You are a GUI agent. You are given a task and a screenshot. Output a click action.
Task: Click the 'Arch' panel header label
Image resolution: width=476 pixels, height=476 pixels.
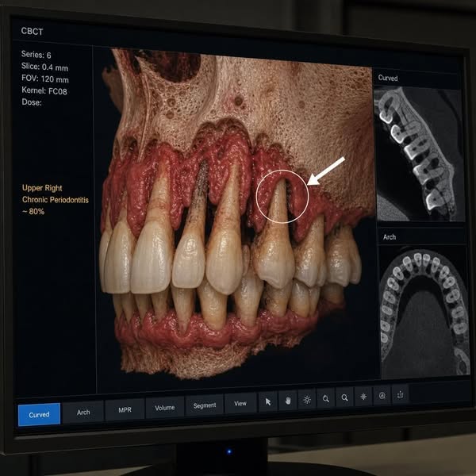click(390, 236)
